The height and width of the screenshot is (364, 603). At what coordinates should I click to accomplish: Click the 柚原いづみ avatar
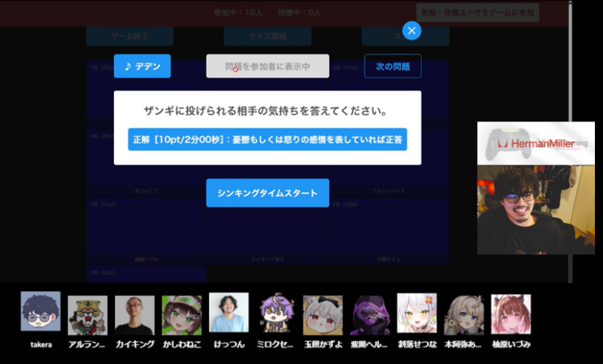511,315
